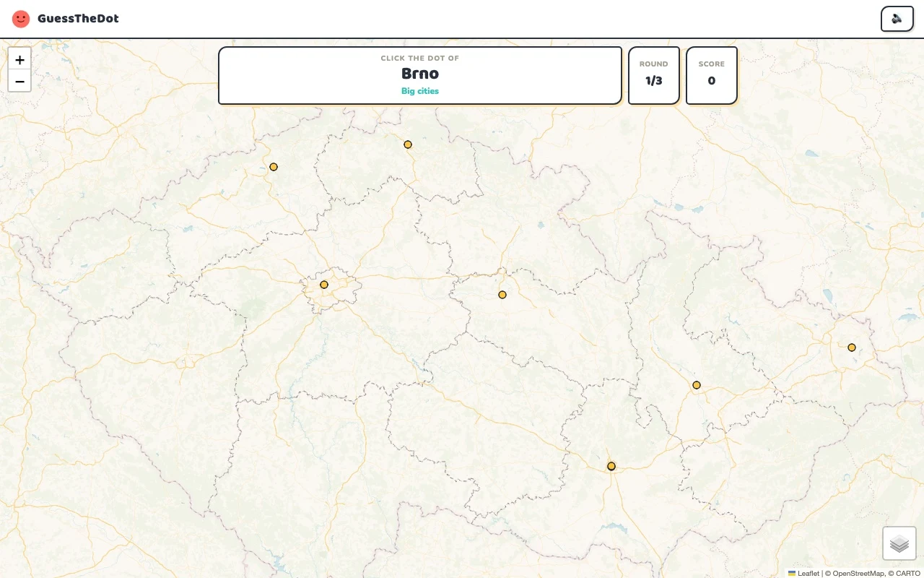Viewport: 924px width, 578px height.
Task: Click the southernmost dot for Brno
Action: tap(611, 466)
